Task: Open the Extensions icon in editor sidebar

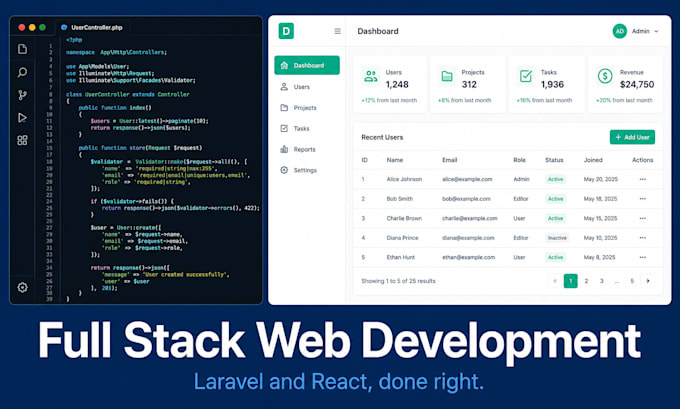Action: click(x=22, y=140)
